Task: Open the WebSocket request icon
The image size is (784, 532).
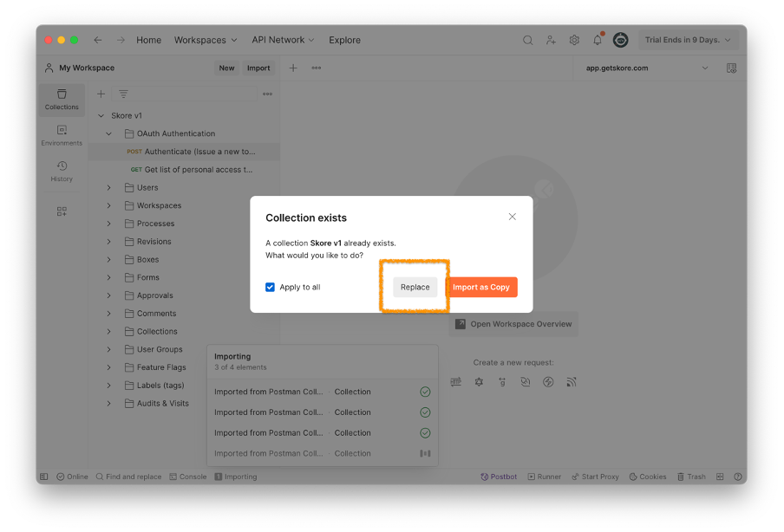Action: pyautogui.click(x=525, y=382)
